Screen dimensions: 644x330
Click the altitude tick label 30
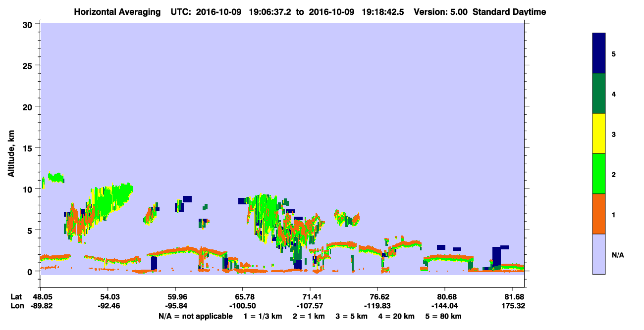(29, 24)
